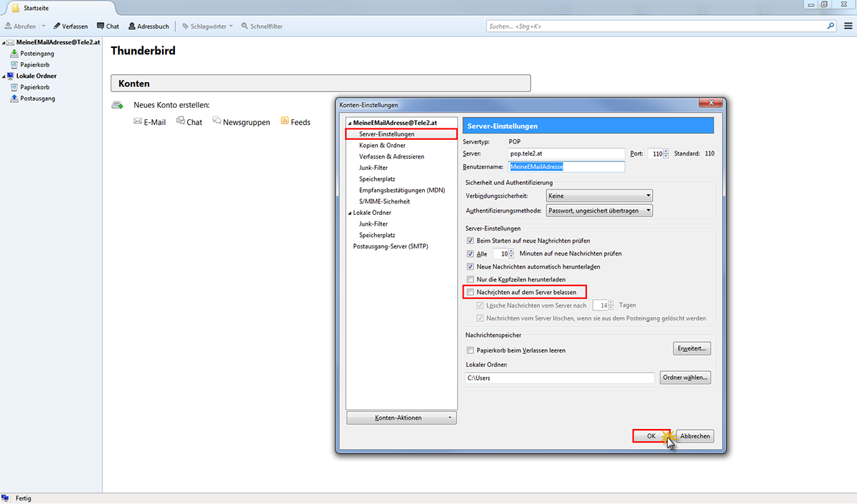This screenshot has height=504, width=857.
Task: Toggle Beim Starten auf neue Nachrichten prüfen
Action: click(470, 241)
